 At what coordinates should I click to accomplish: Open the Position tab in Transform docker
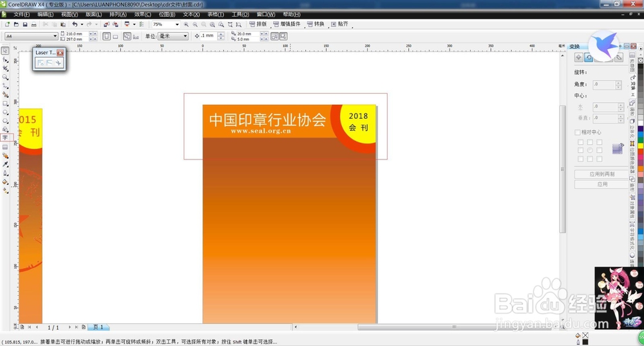click(579, 57)
